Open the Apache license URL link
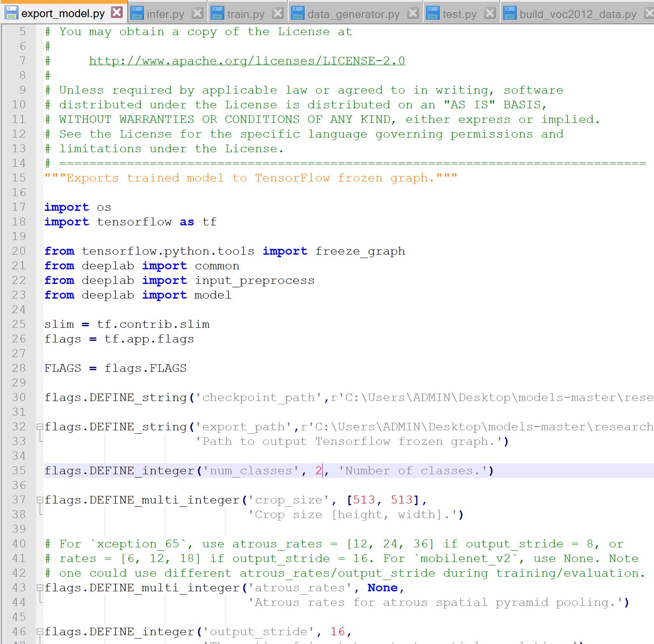 tap(246, 60)
